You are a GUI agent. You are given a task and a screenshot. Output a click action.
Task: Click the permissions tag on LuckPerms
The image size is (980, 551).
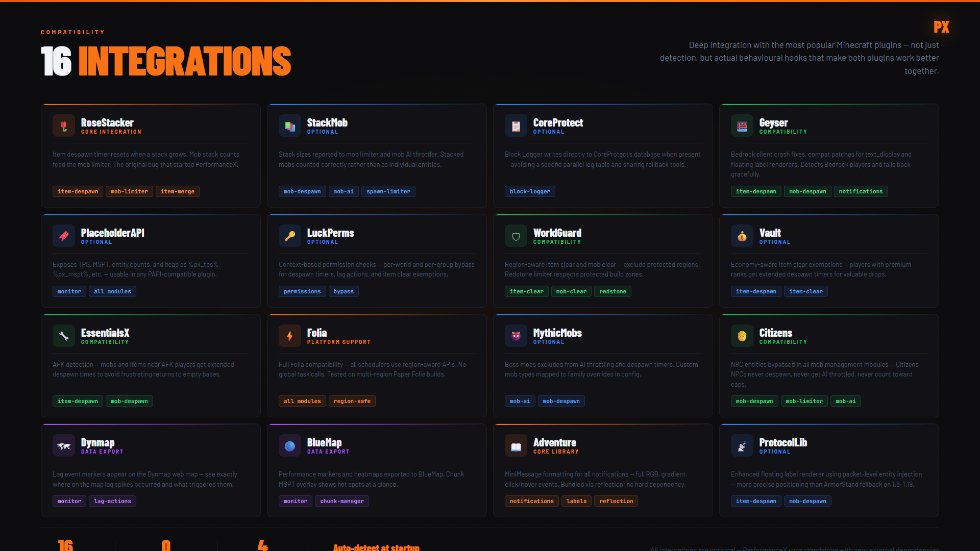pos(302,291)
